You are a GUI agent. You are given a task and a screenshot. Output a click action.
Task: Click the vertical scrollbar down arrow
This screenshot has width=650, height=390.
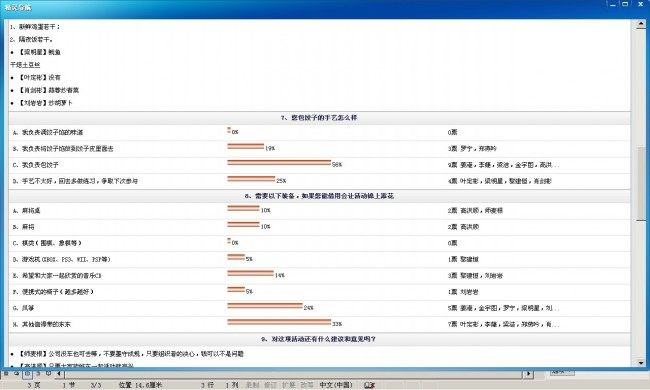pyautogui.click(x=641, y=363)
